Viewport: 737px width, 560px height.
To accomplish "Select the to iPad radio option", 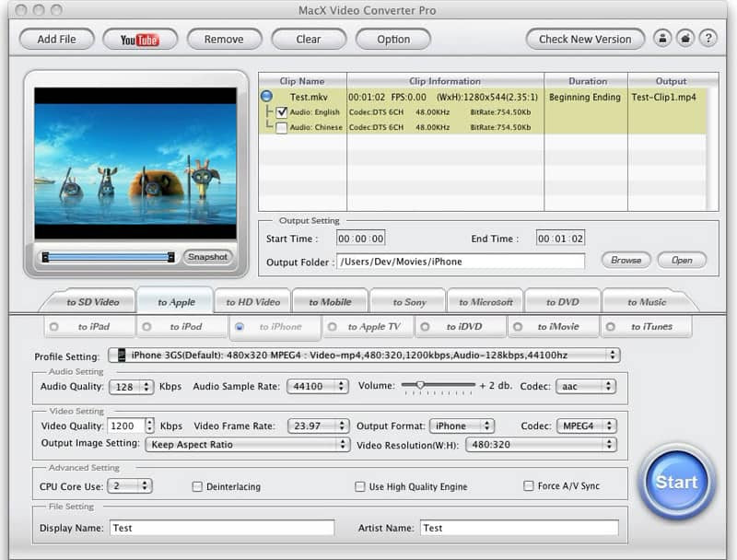I will (x=54, y=327).
